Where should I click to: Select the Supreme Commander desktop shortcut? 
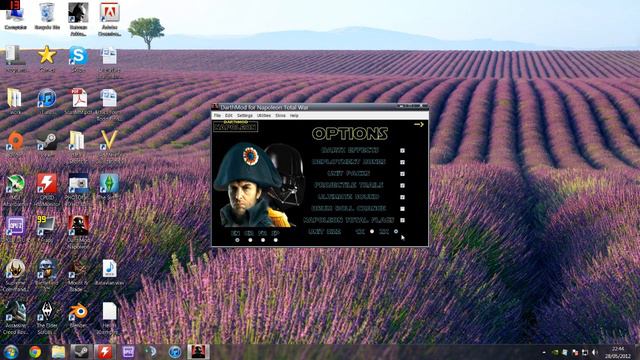point(16,275)
